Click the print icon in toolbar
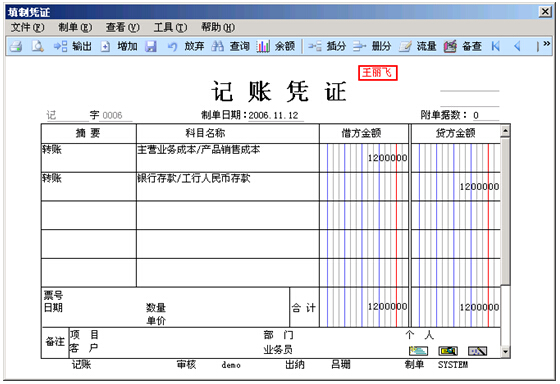Viewport: 560px width, 384px height. (16, 46)
